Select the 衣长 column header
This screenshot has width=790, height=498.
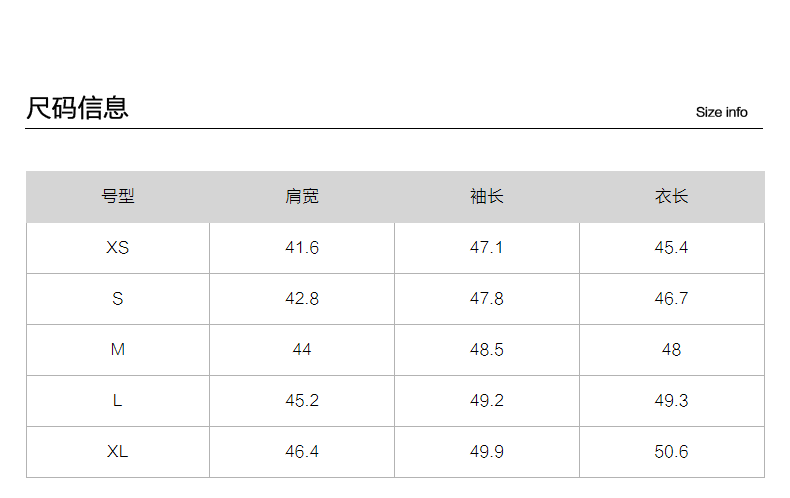point(672,196)
